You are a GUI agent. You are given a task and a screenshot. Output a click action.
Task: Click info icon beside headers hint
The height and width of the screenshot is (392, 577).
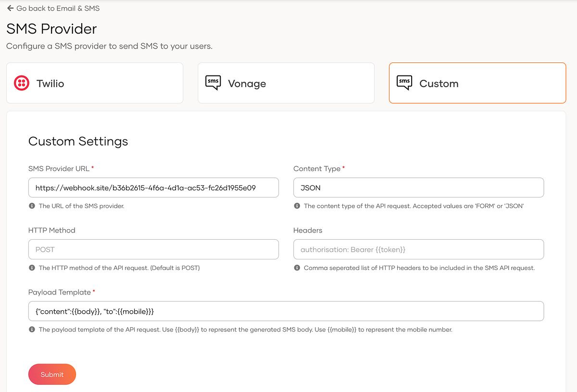[x=297, y=268]
